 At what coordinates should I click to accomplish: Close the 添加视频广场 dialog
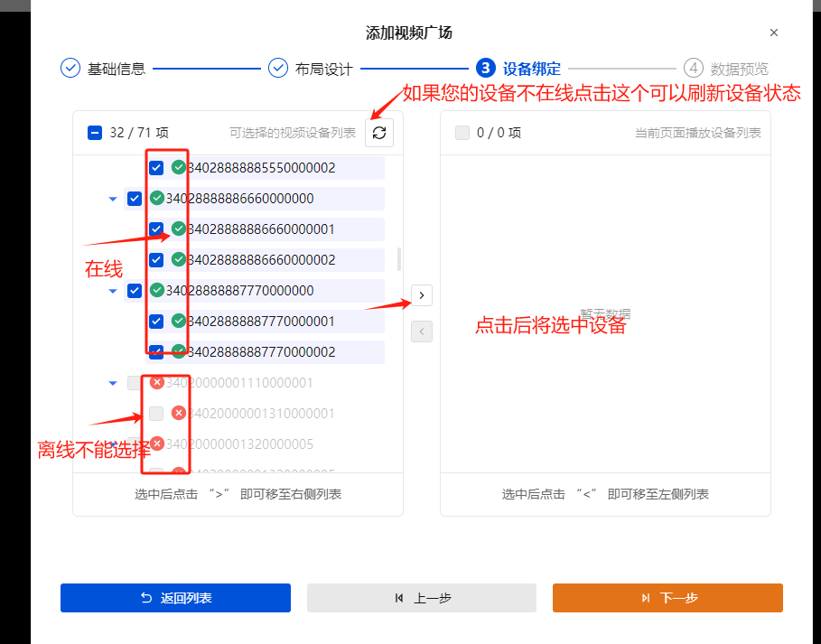click(774, 32)
